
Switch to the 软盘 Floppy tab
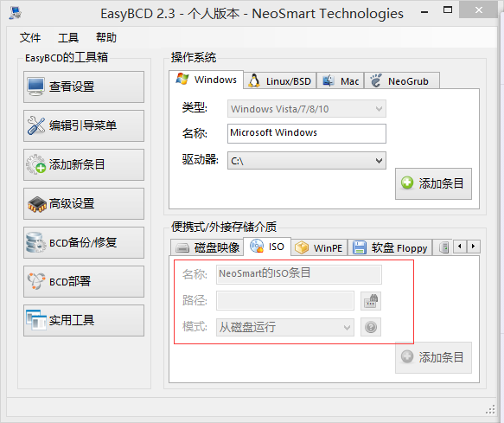click(x=390, y=247)
